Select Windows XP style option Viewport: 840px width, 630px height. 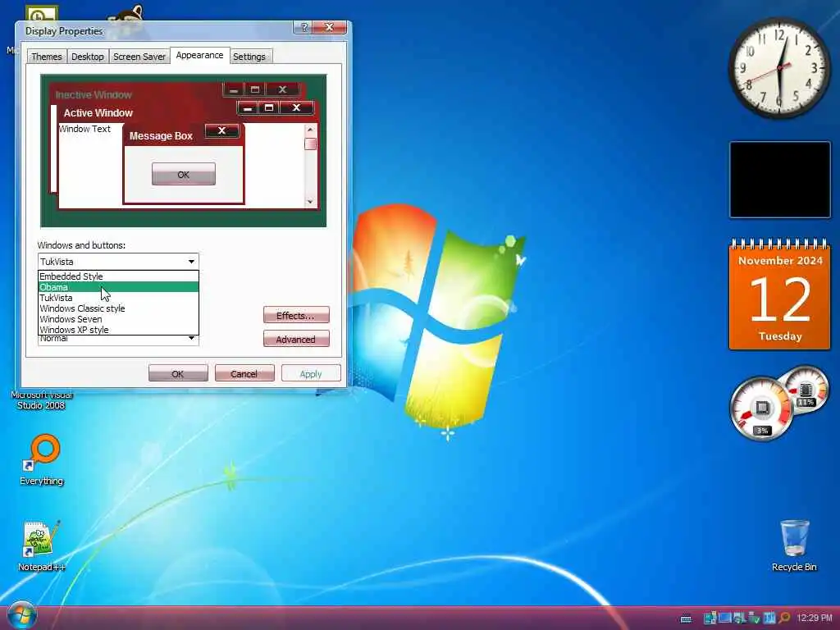point(118,330)
